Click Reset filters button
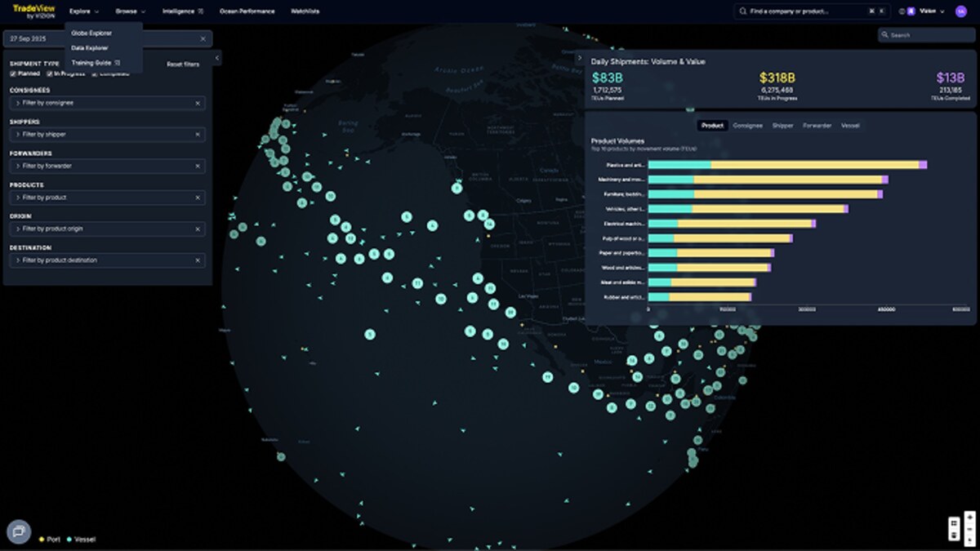 (183, 64)
